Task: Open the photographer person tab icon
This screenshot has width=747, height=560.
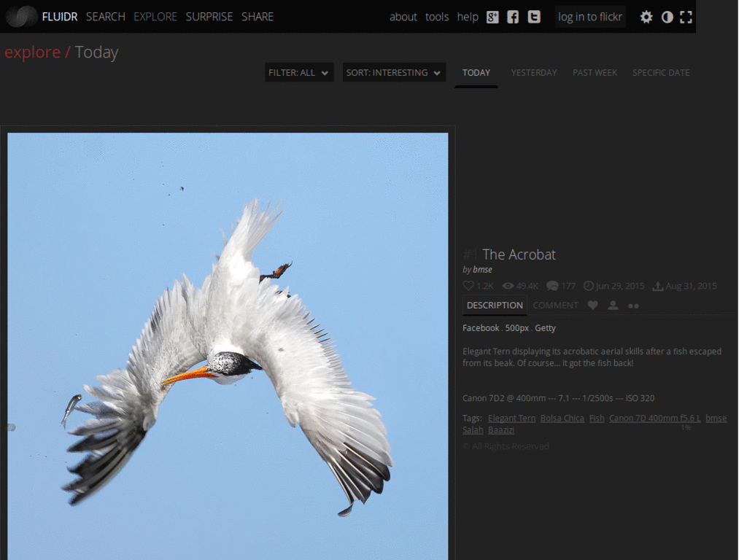Action: 613,306
